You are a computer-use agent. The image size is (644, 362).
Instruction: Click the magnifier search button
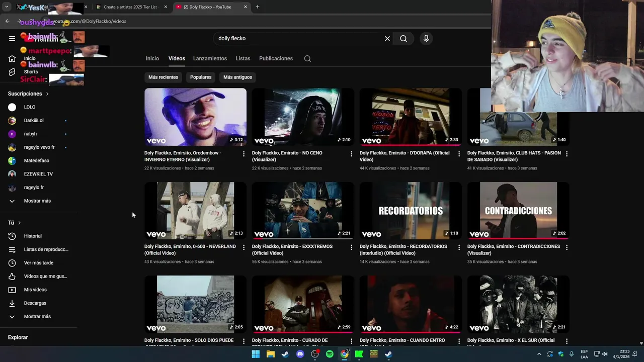404,38
